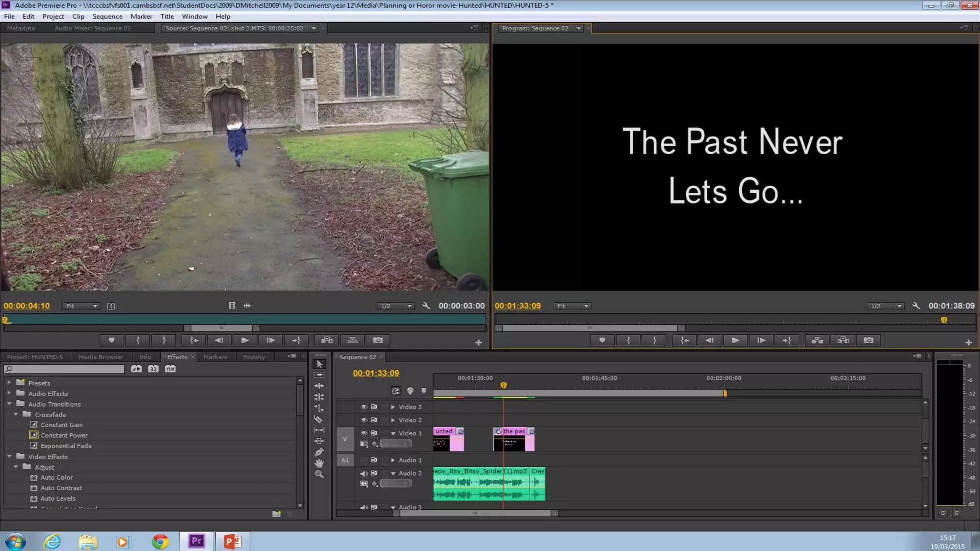The width and height of the screenshot is (980, 551).
Task: Switch to the Media Browser tab
Action: [100, 357]
